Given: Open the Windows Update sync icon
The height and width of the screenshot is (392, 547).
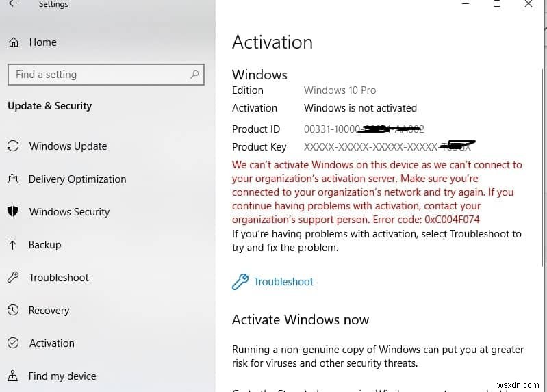Looking at the screenshot, I should coord(13,146).
